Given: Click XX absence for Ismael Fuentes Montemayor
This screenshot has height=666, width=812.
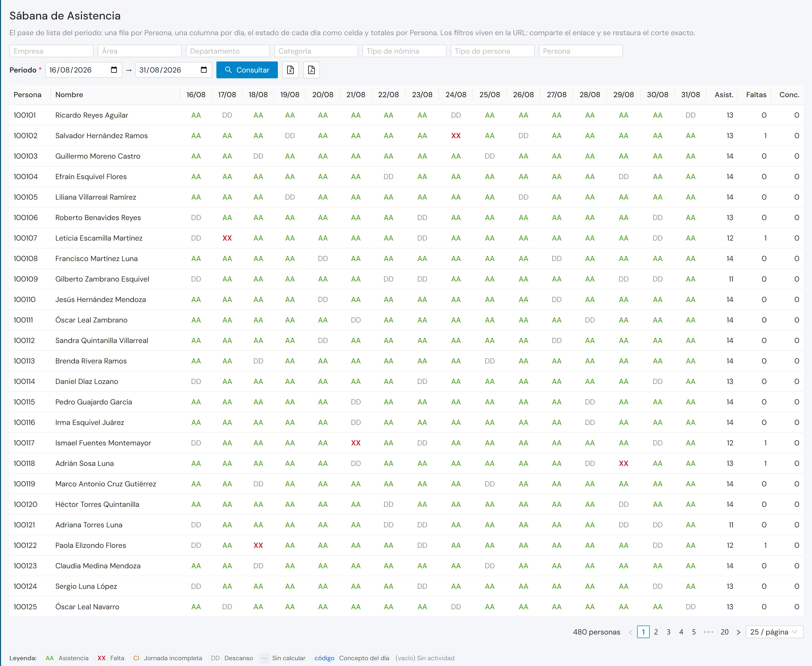Looking at the screenshot, I should click(x=356, y=443).
